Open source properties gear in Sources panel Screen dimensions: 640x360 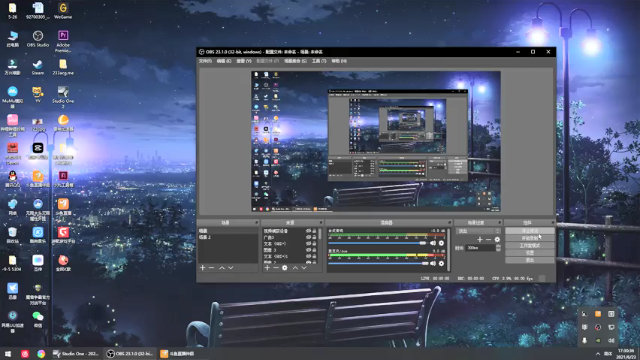(285, 268)
